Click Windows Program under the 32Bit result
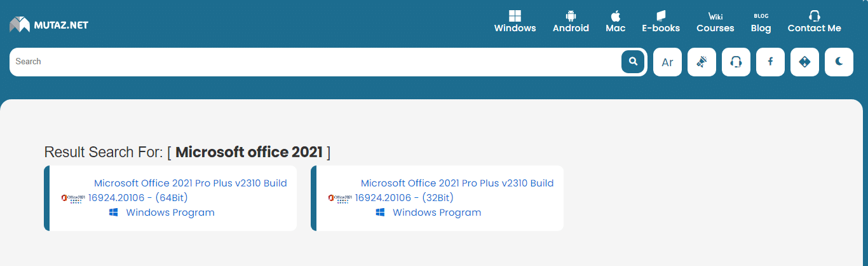This screenshot has width=868, height=266. click(x=437, y=213)
